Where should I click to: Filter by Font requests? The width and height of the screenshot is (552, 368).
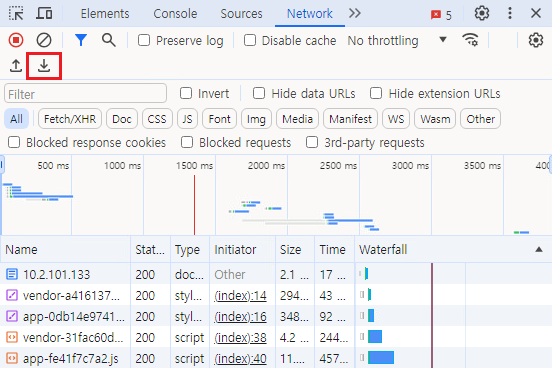coord(219,119)
